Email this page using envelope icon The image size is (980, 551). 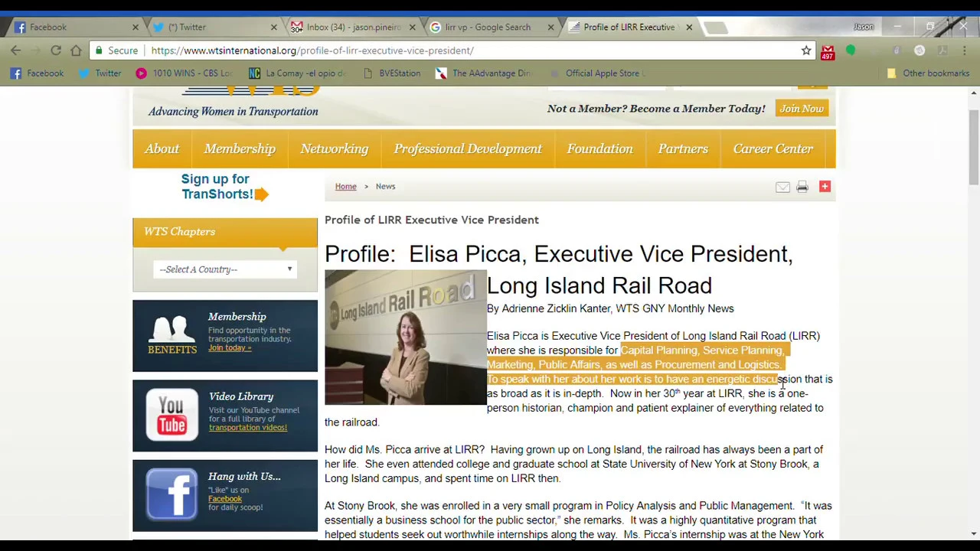[782, 187]
